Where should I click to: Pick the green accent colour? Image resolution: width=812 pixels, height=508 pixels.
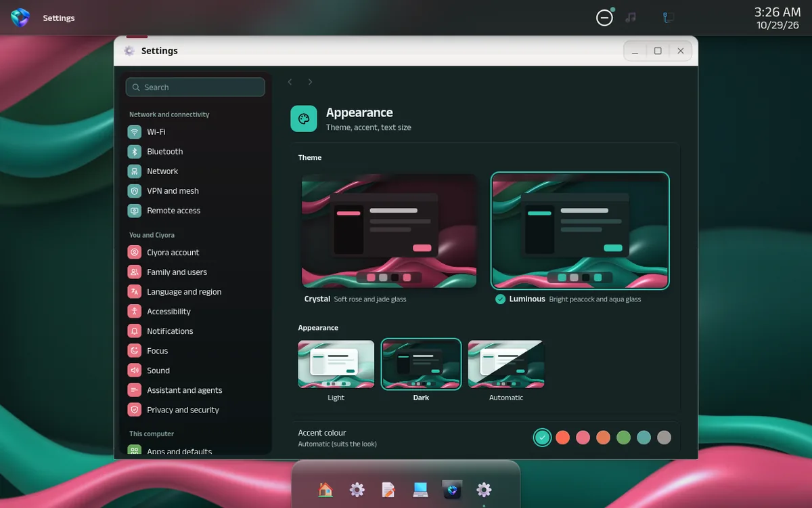point(623,438)
